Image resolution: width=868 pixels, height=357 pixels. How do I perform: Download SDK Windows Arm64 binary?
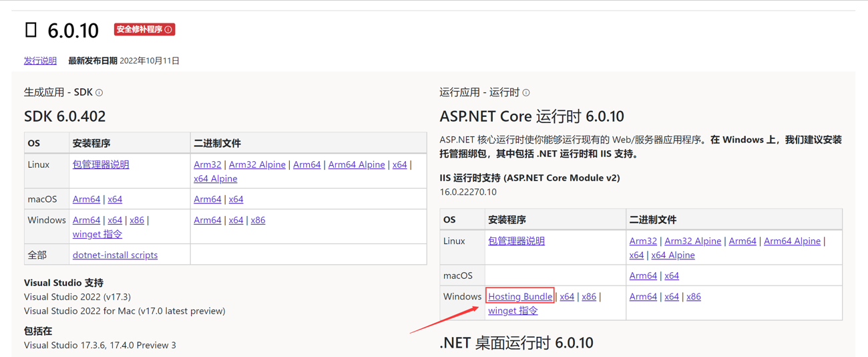(207, 220)
